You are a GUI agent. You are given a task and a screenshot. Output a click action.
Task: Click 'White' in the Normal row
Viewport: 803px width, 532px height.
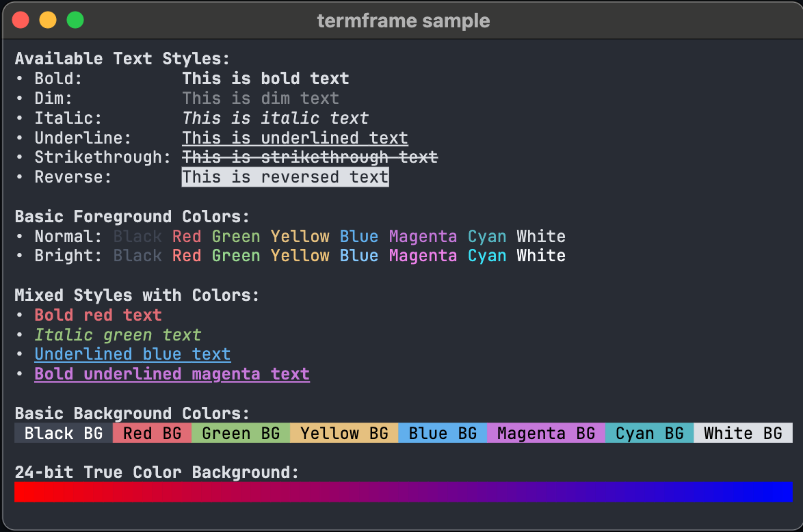541,237
